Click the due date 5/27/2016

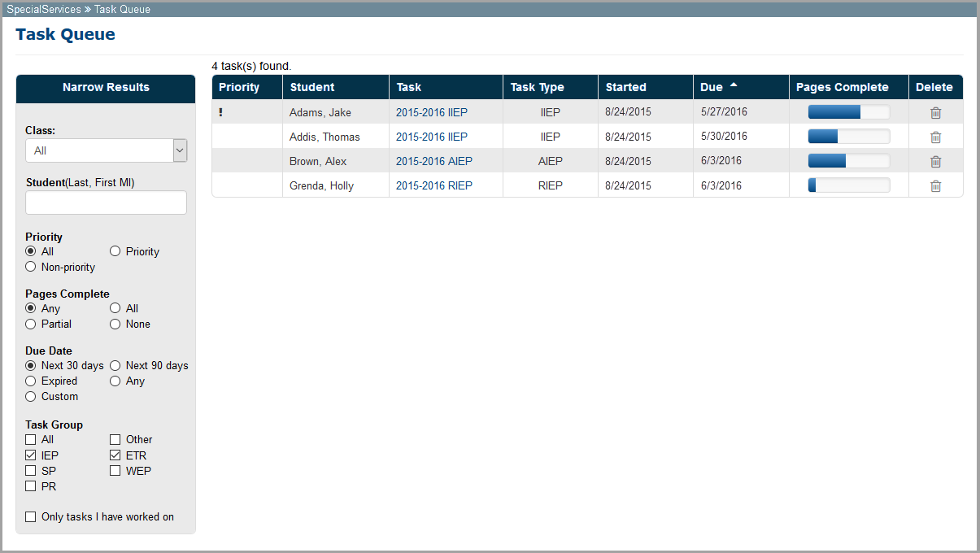[724, 112]
